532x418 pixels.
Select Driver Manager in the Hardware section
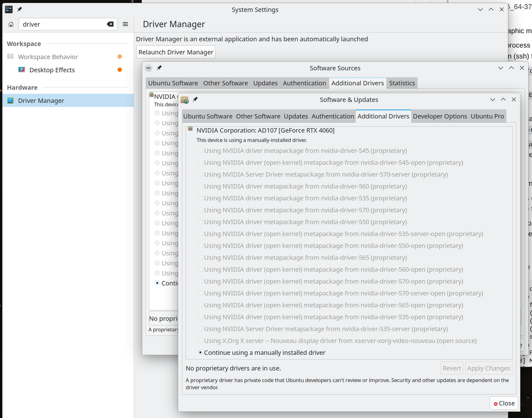41,100
